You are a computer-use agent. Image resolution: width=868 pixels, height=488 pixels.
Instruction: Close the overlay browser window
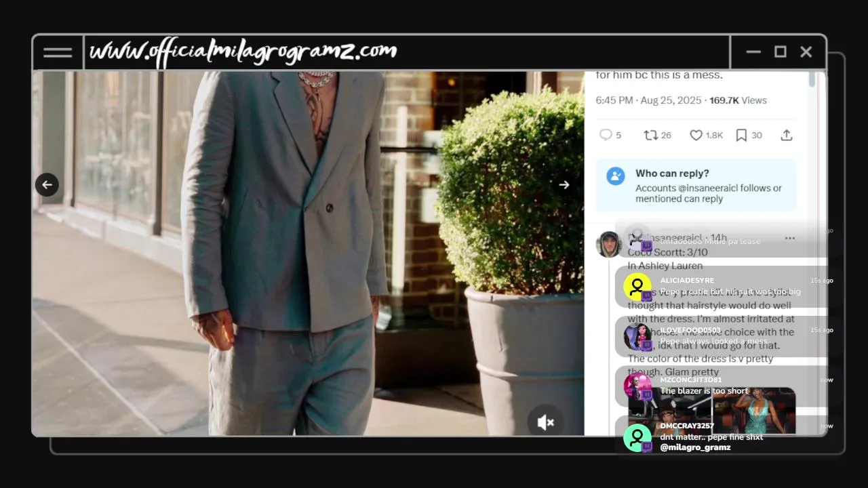click(x=806, y=52)
